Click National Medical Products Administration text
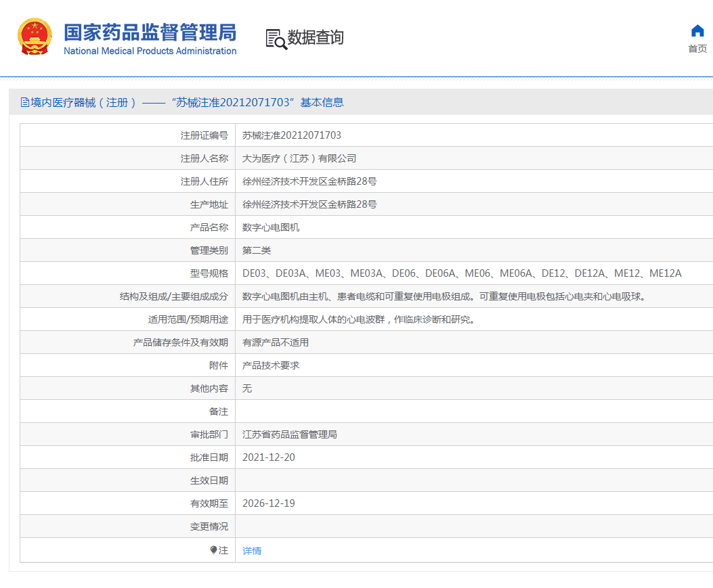The image size is (713, 588). pos(150,51)
